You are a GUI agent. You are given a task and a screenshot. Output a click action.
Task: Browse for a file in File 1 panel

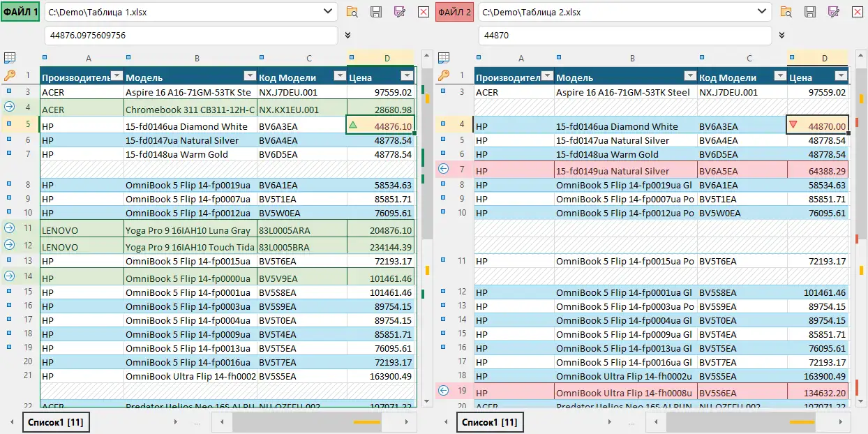pos(352,12)
